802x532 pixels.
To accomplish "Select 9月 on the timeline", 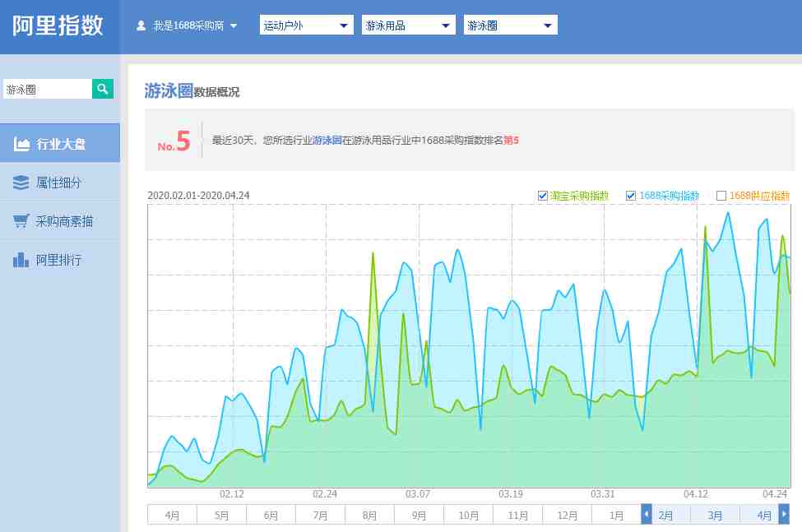I will [420, 515].
